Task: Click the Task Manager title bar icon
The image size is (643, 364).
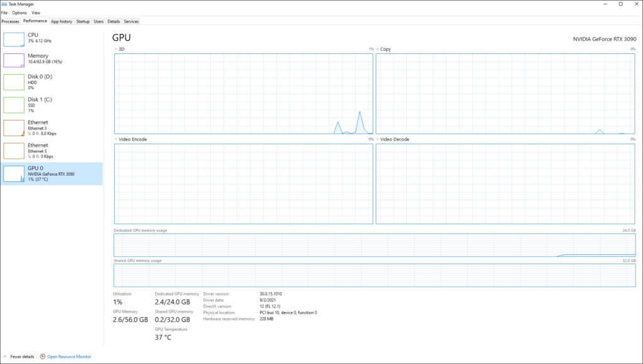Action: (x=4, y=4)
